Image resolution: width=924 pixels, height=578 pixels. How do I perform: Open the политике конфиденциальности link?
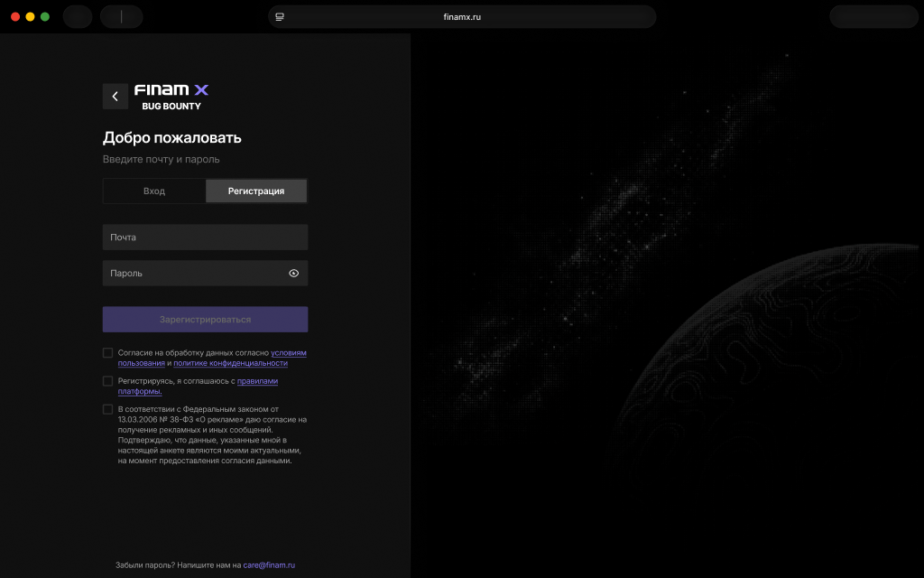[230, 363]
